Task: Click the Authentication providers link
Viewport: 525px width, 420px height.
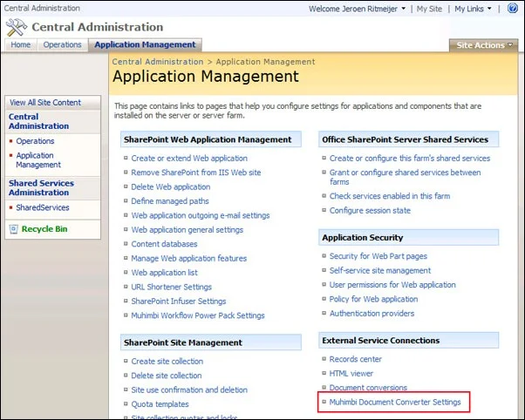Action: [372, 313]
